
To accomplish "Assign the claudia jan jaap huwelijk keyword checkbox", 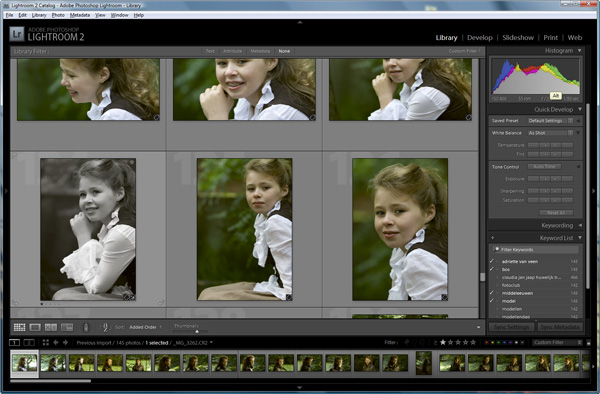I will point(492,277).
